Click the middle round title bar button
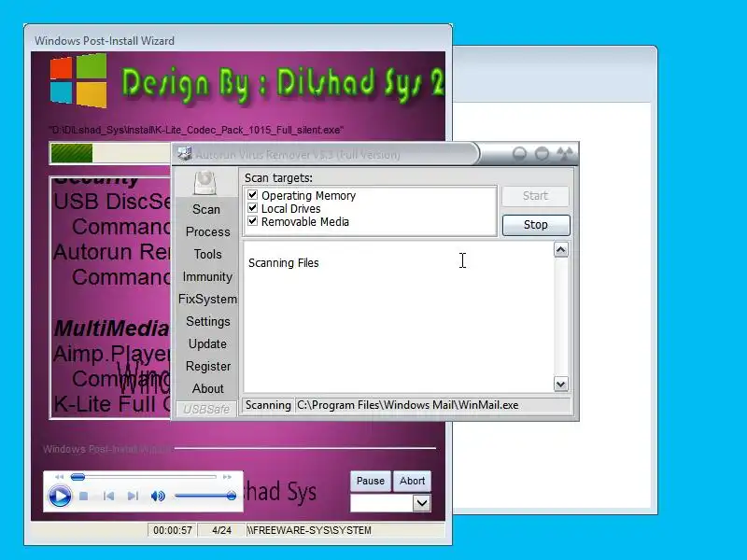The height and width of the screenshot is (560, 747). coord(542,154)
